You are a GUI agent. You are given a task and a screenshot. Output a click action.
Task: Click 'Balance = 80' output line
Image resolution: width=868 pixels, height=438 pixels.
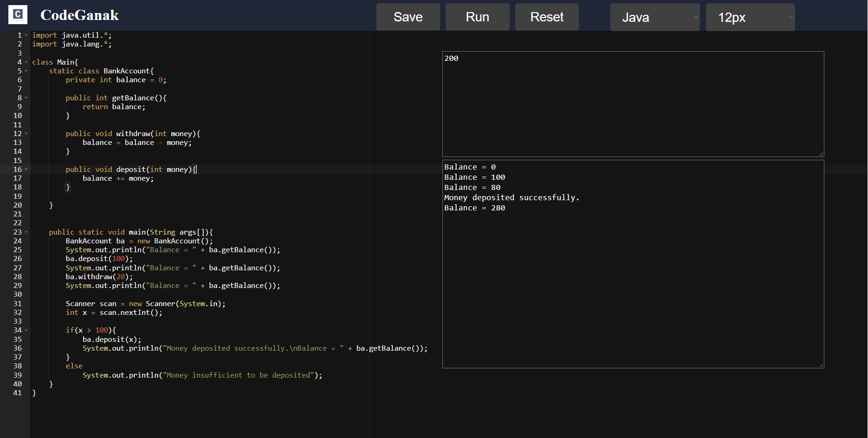coord(472,188)
